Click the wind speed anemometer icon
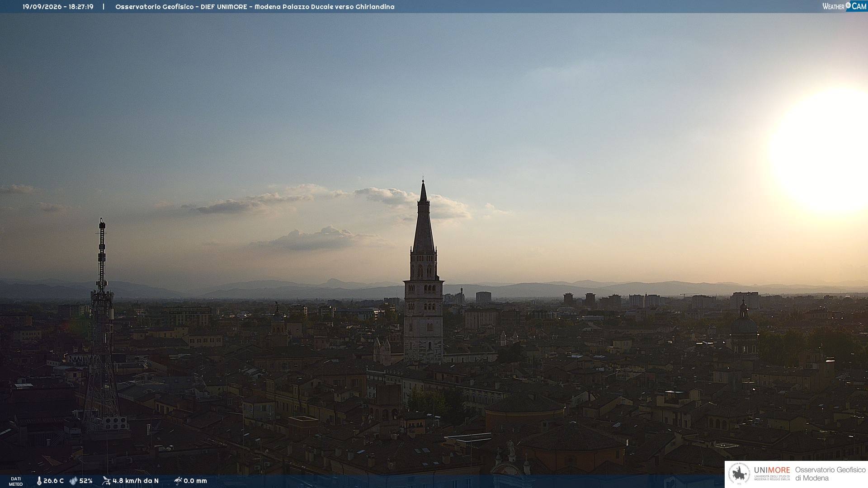 (106, 481)
